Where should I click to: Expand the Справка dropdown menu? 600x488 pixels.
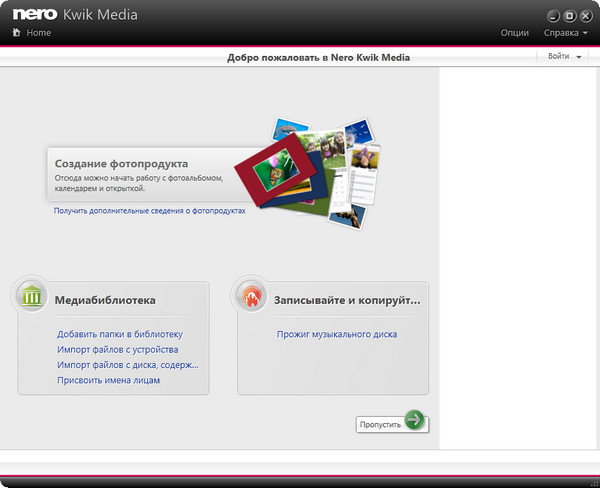click(566, 33)
